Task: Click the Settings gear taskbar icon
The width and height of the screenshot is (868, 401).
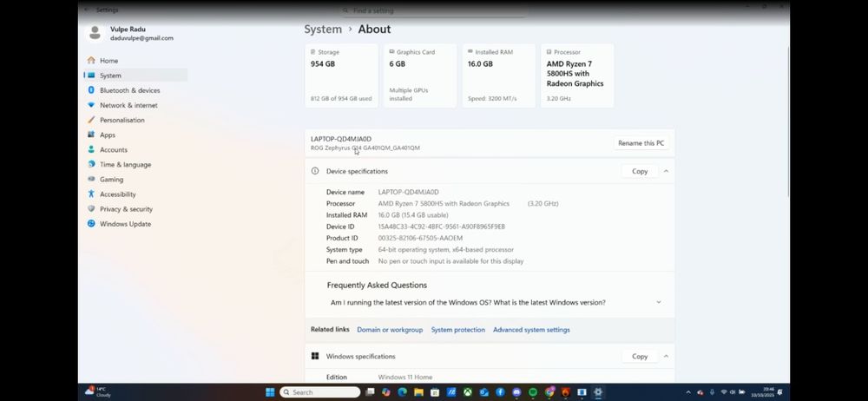Action: click(x=598, y=392)
